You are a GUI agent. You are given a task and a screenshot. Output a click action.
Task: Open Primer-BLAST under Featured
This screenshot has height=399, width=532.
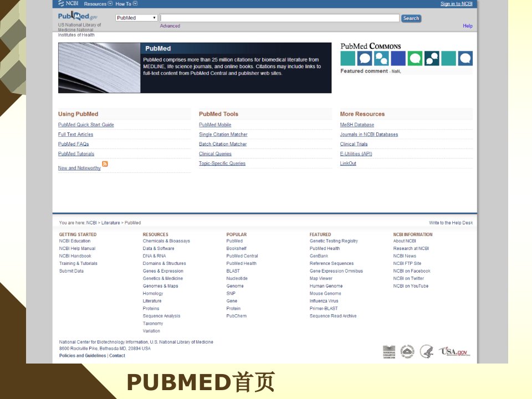click(324, 309)
